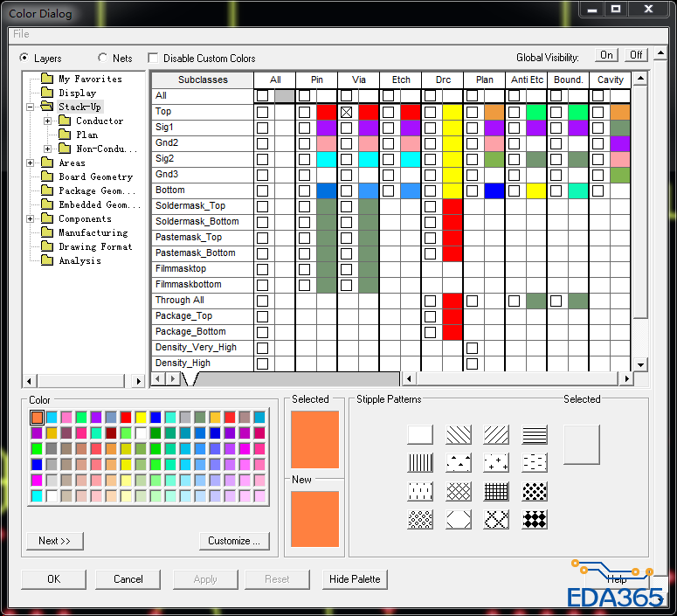
Task: Click the Etch column header
Action: click(401, 80)
